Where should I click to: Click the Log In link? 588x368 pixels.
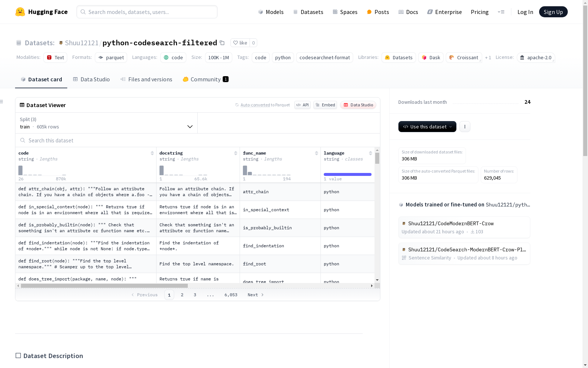[525, 12]
